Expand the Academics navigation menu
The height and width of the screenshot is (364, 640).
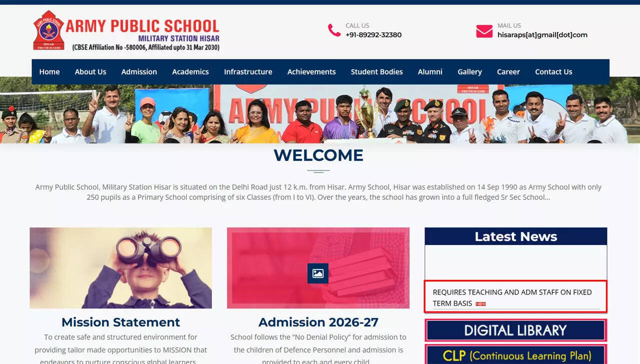190,71
